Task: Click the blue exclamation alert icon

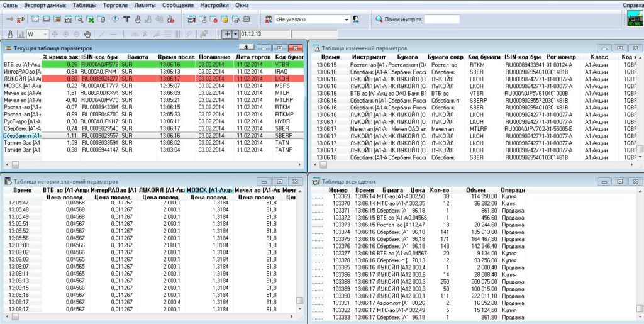Action: pos(116,19)
